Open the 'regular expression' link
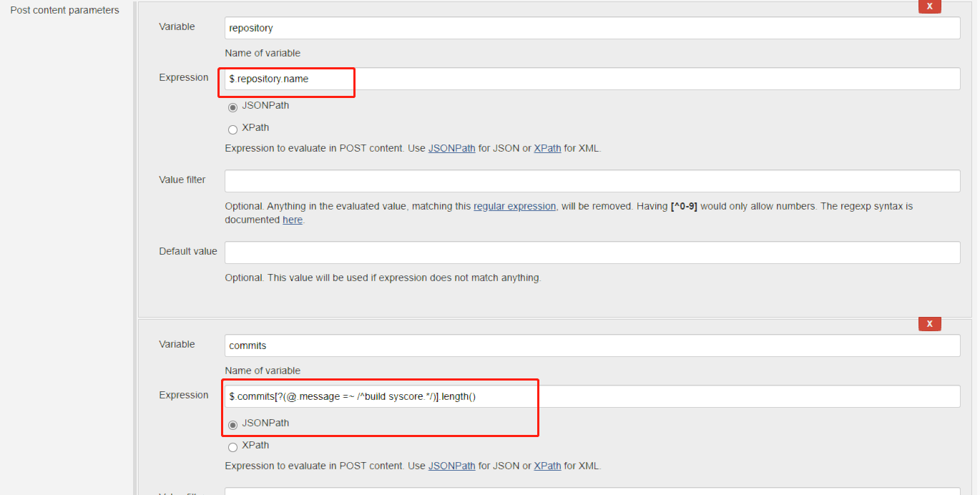This screenshot has height=495, width=980. click(514, 206)
